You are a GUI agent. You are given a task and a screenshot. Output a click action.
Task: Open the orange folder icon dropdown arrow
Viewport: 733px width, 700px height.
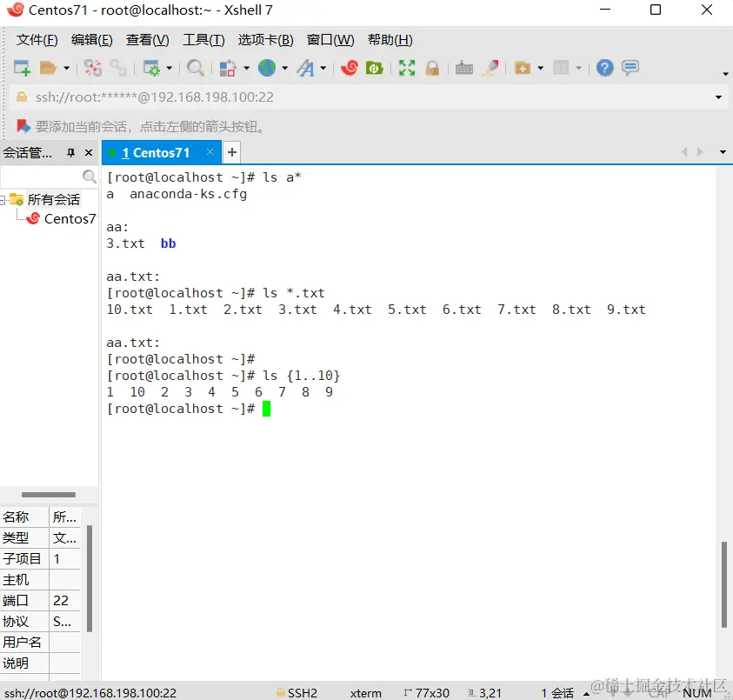[x=540, y=69]
